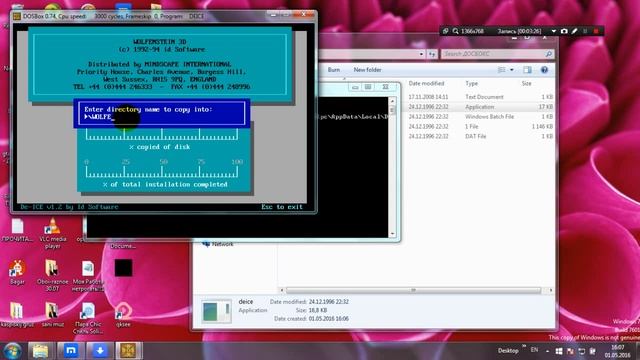Show hidden tray icons arrow

tap(547, 351)
